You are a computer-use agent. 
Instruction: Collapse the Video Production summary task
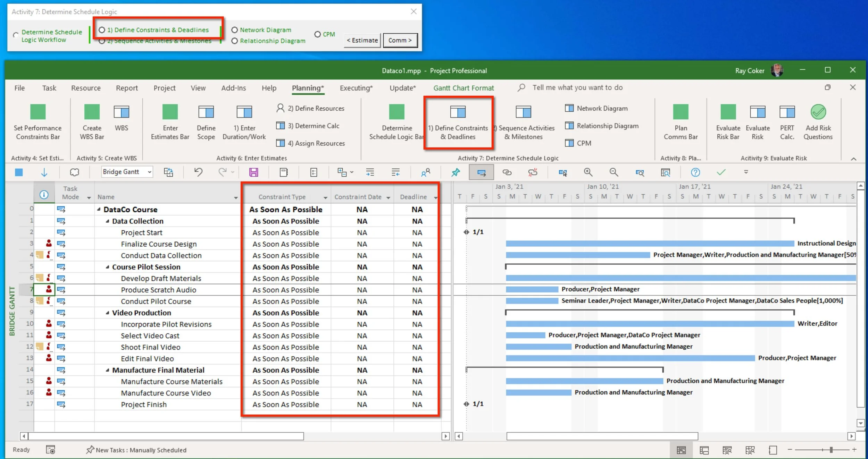pos(107,313)
